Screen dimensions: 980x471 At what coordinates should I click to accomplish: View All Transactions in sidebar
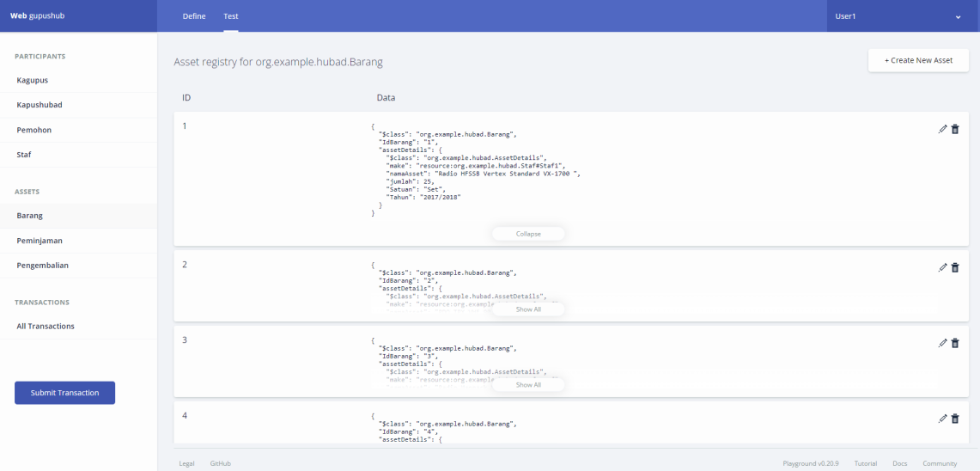pos(46,327)
